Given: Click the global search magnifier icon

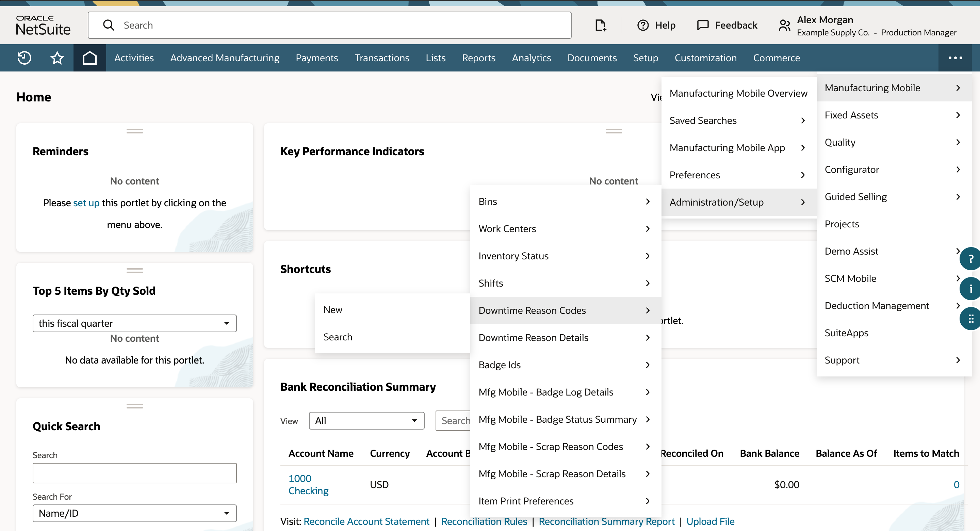Looking at the screenshot, I should coord(109,25).
